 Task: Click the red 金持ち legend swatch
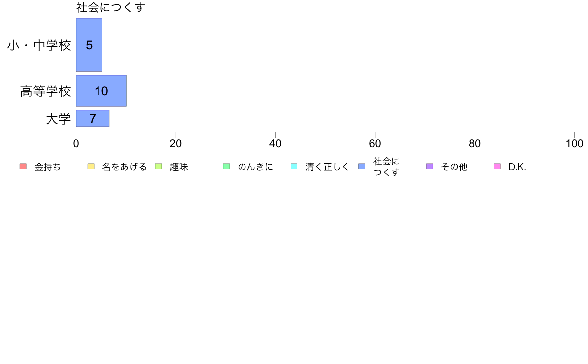click(23, 167)
